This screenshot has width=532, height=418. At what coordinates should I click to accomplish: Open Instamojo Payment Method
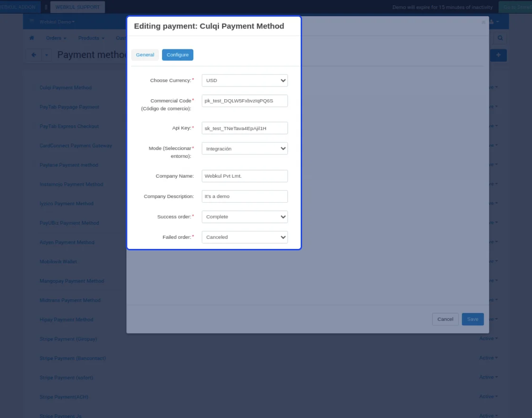pyautogui.click(x=71, y=184)
